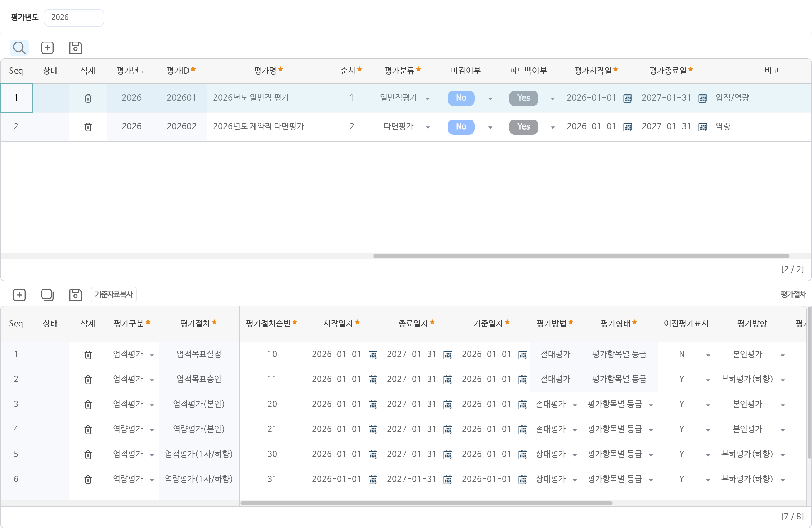
Task: Open start date calendar for 업적목표설정 row
Action: (373, 355)
